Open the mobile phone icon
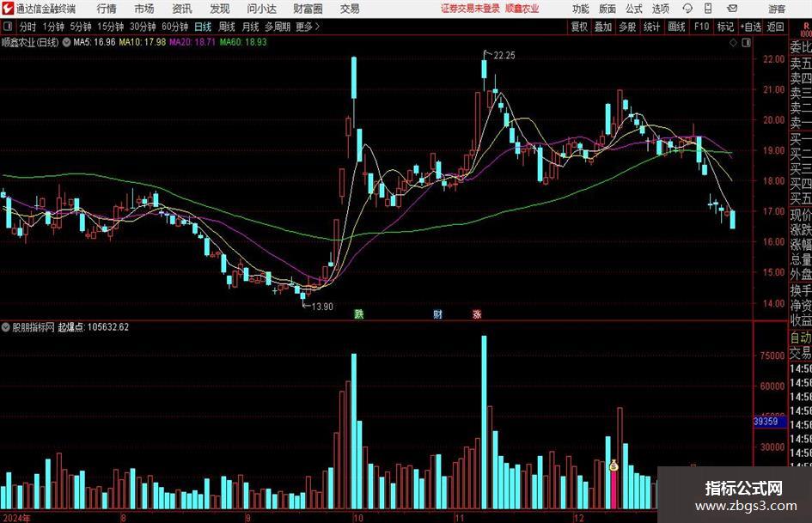The image size is (812, 523). tap(708, 9)
